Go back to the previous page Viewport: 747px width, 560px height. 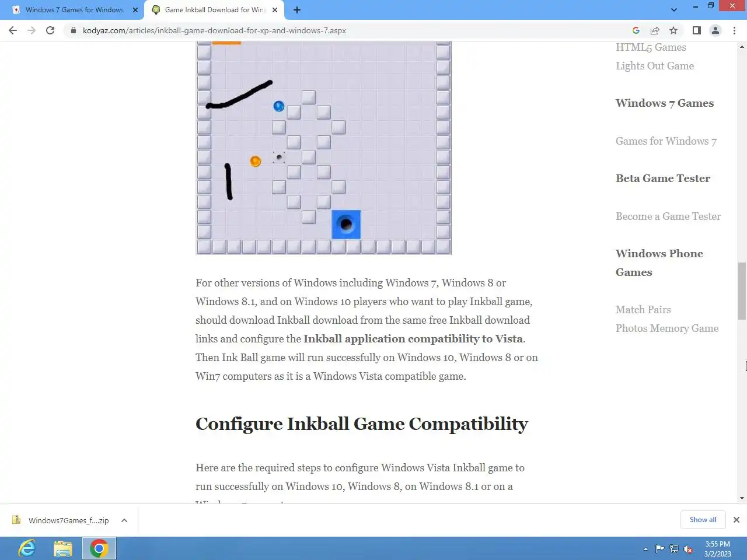tap(13, 30)
